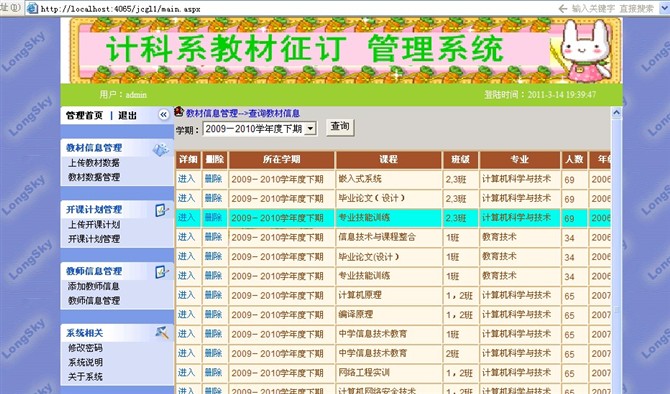The height and width of the screenshot is (394, 670).
Task: Open 上传教材数据 in sidebar
Action: [x=94, y=163]
